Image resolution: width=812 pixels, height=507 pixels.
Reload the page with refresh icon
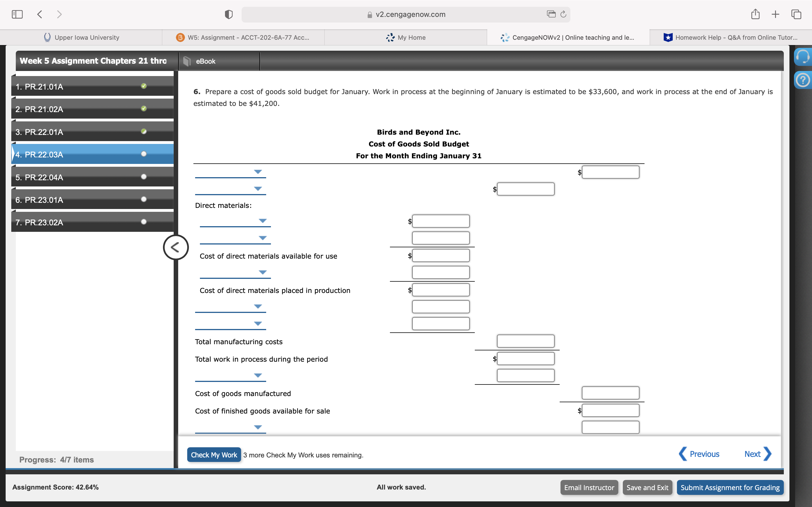[x=563, y=14]
